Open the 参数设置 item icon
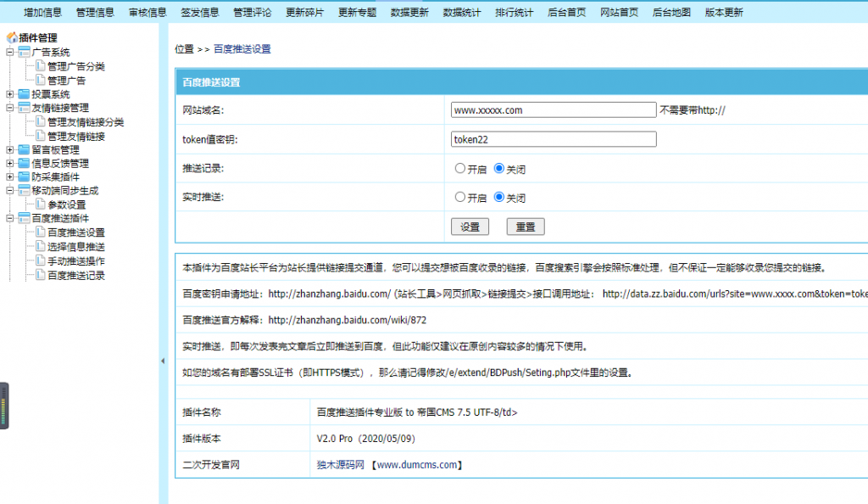Screen dimensions: 868x504 pyautogui.click(x=40, y=204)
